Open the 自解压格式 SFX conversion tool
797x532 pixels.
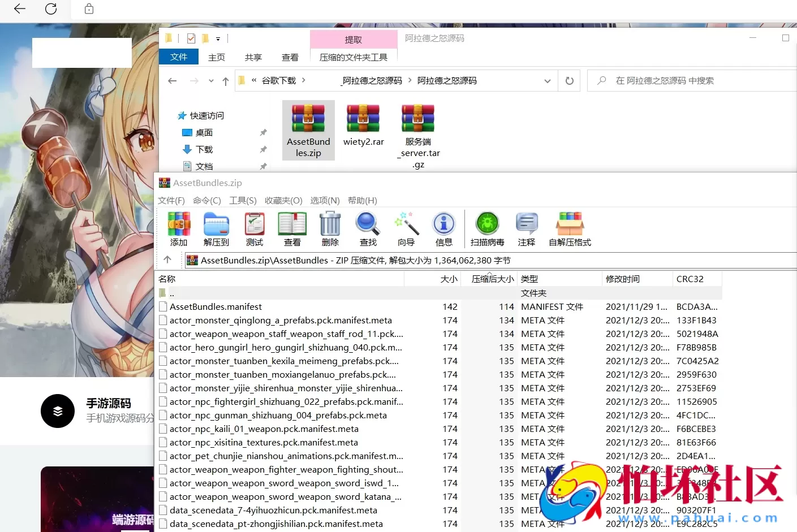570,228
